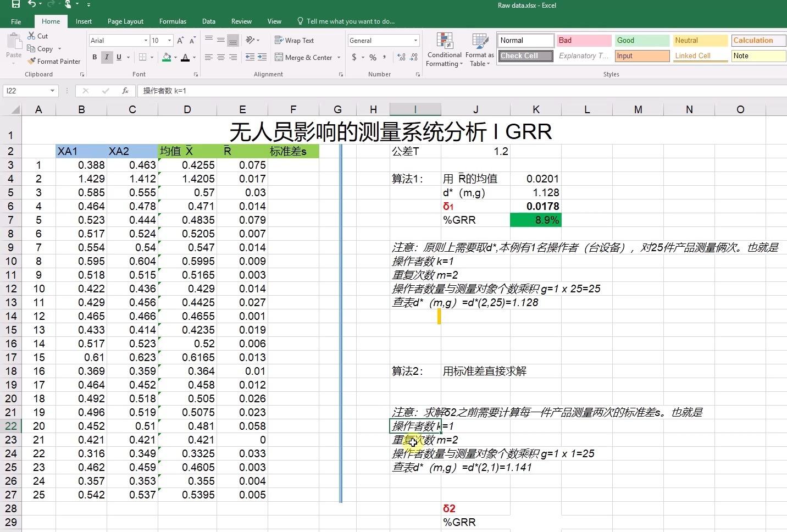Select cell K6 containing 0.0178
The image size is (787, 532).
coord(536,206)
